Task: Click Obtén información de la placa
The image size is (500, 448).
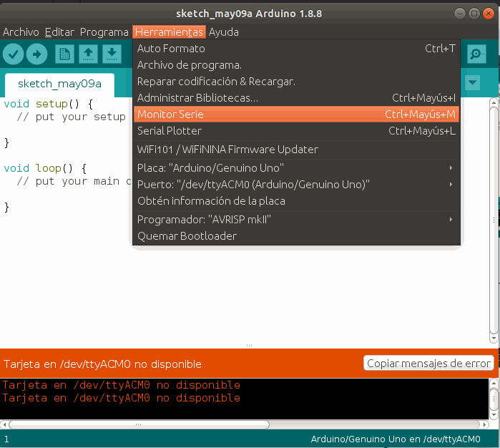Action: [296, 201]
